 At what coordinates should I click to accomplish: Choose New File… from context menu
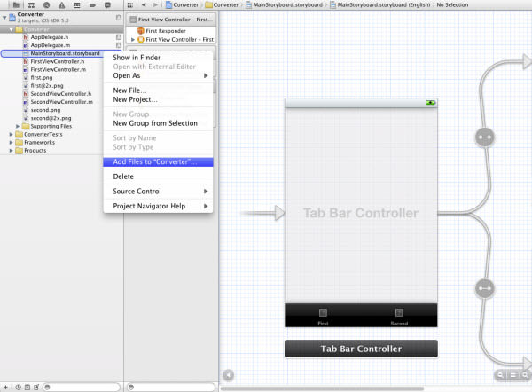(x=158, y=90)
